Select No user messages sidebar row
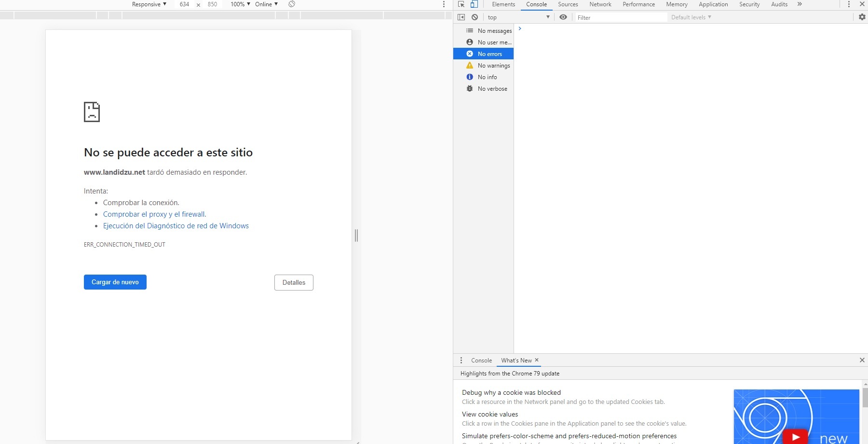Viewport: 868px width, 444px height. (x=484, y=42)
